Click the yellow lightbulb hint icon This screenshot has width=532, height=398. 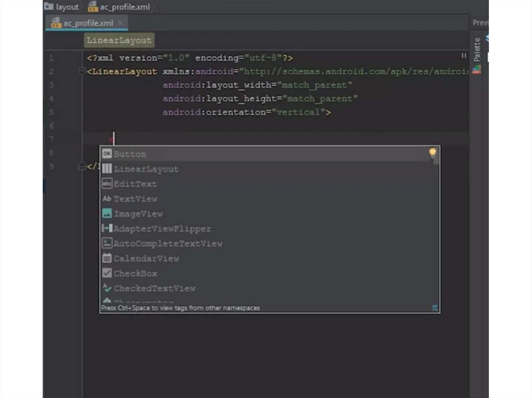432,152
